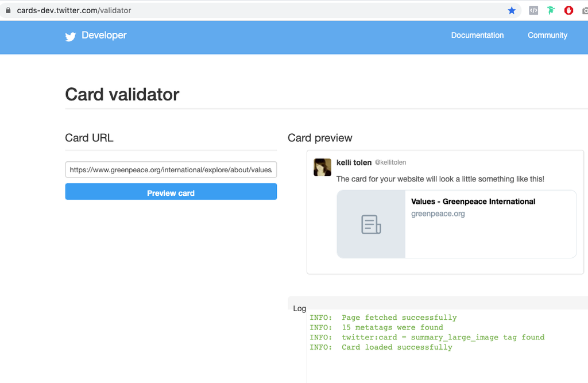588x383 pixels.
Task: Click kelli tolen display name
Action: (x=354, y=163)
